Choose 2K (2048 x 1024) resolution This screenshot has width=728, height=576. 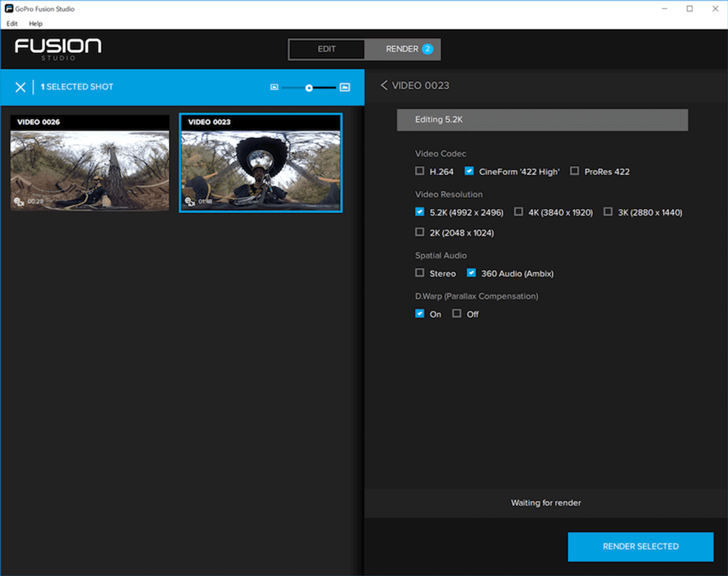[419, 232]
